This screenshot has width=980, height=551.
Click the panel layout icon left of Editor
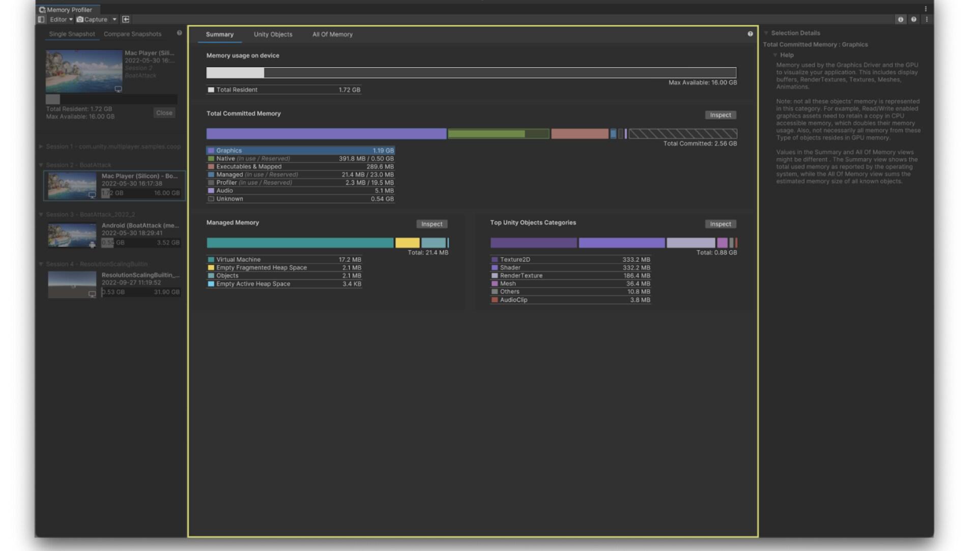click(x=41, y=19)
